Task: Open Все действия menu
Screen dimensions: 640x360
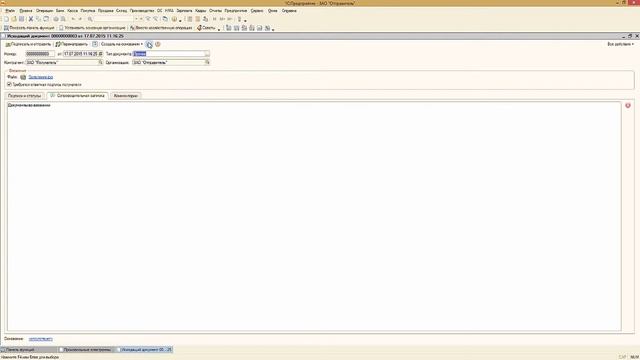Action: point(620,44)
